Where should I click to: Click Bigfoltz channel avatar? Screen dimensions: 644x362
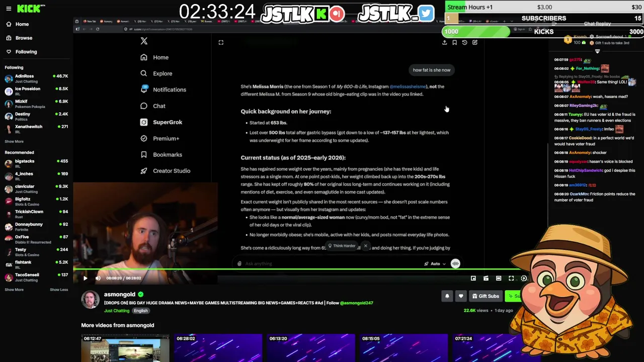(9, 201)
